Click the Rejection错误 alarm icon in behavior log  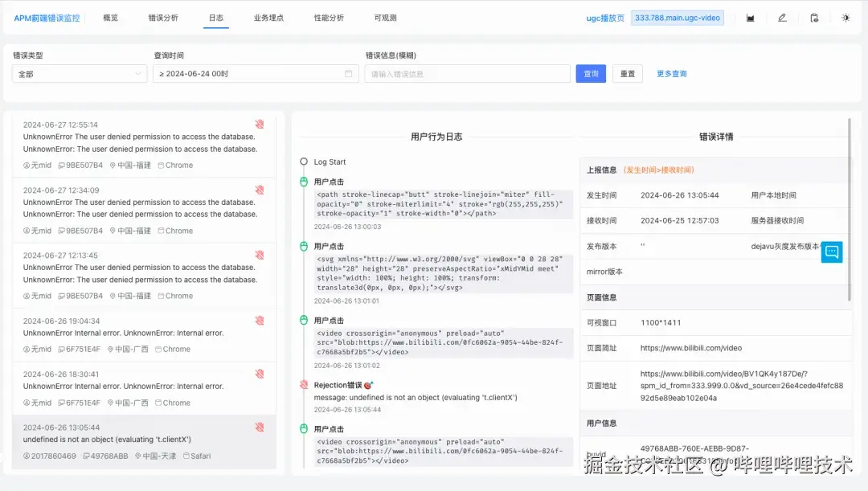pos(305,385)
